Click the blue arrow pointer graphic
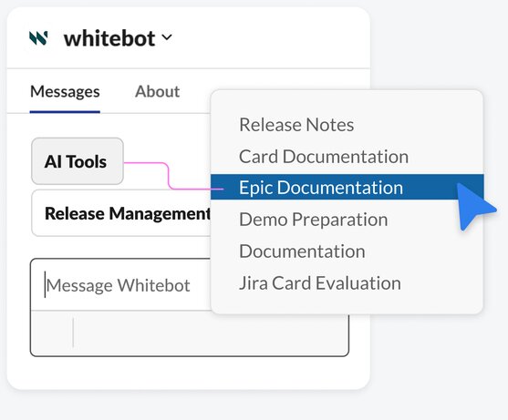The width and height of the screenshot is (508, 420). point(475,206)
